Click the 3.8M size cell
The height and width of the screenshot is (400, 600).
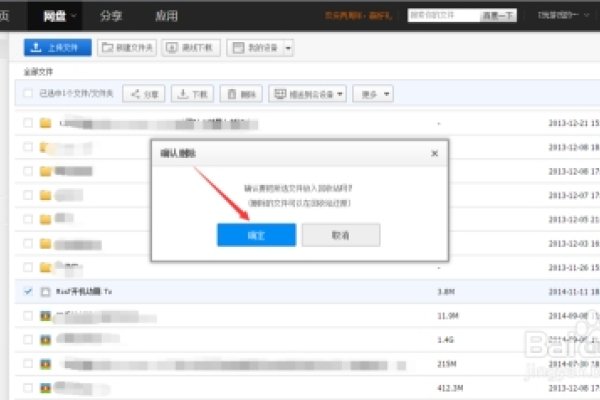[446, 292]
